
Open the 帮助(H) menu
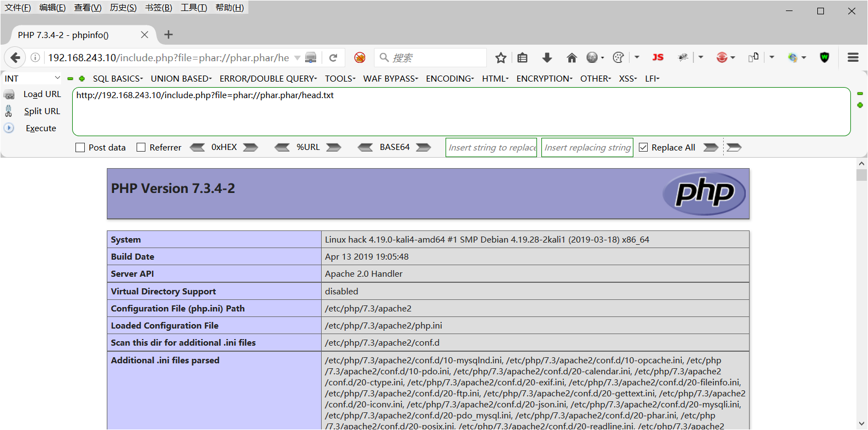pos(230,7)
